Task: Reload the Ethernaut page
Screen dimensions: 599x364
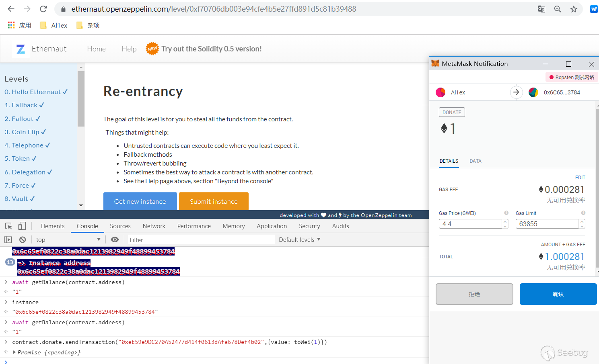Action: pos(43,9)
